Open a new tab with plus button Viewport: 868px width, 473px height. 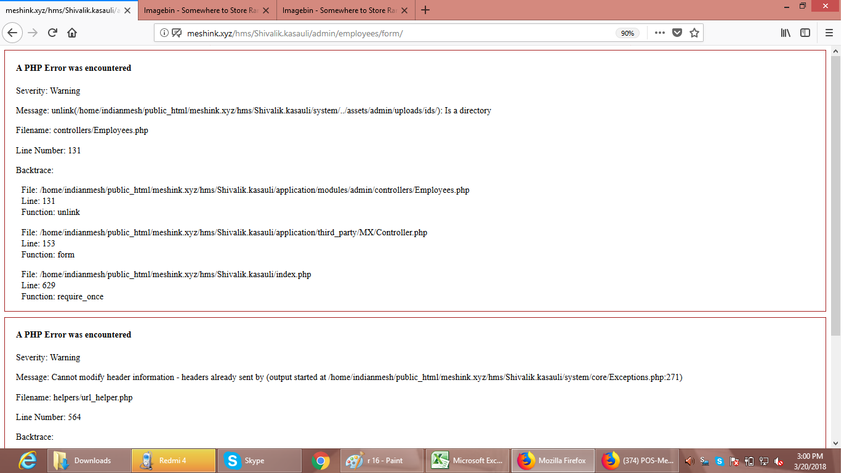pos(425,10)
